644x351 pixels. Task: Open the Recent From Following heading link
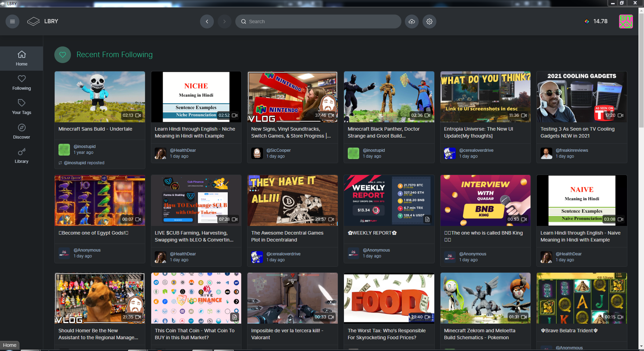click(x=115, y=55)
